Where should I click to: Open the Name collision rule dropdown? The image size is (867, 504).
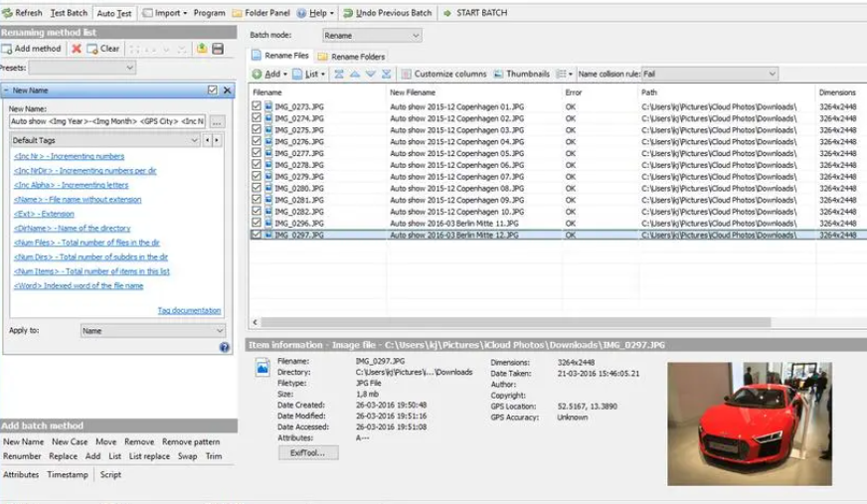(x=710, y=74)
